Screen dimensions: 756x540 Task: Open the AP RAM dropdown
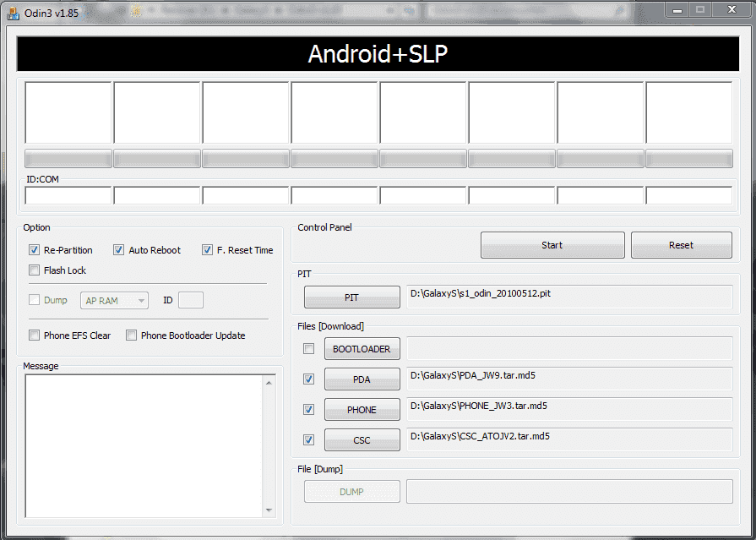point(114,300)
